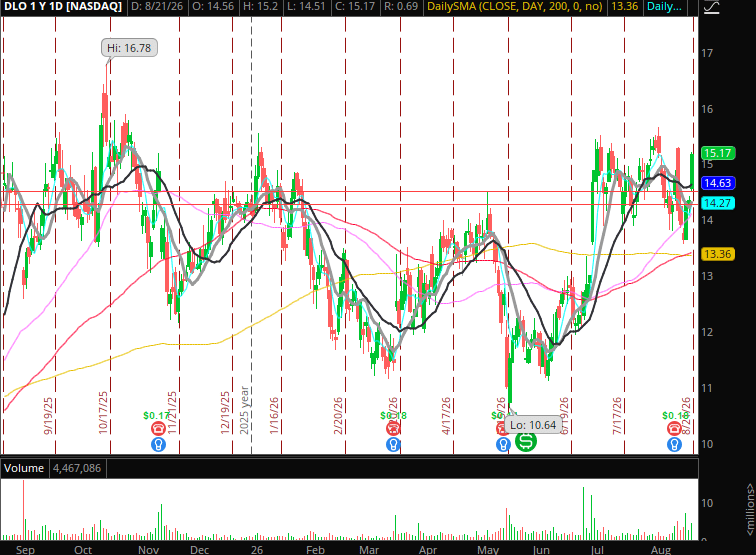Click the lightbulb icon below the $0.17 earnings marker
756x555 pixels.
click(x=159, y=444)
